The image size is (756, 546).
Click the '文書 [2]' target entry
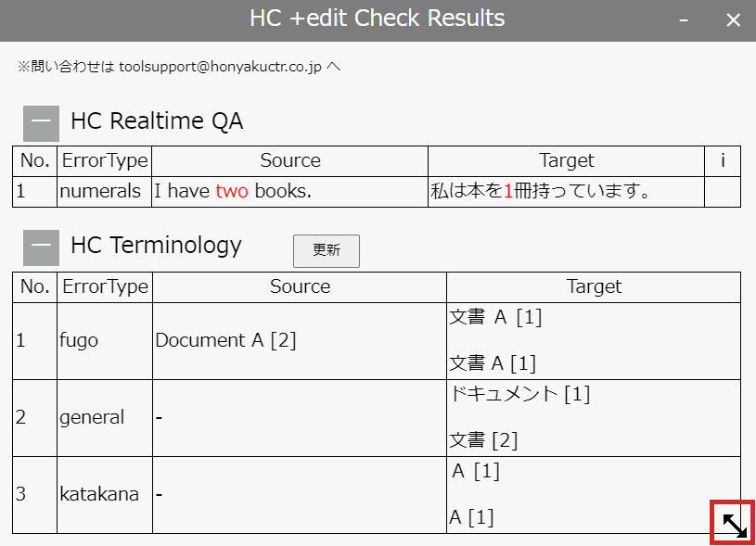click(483, 440)
